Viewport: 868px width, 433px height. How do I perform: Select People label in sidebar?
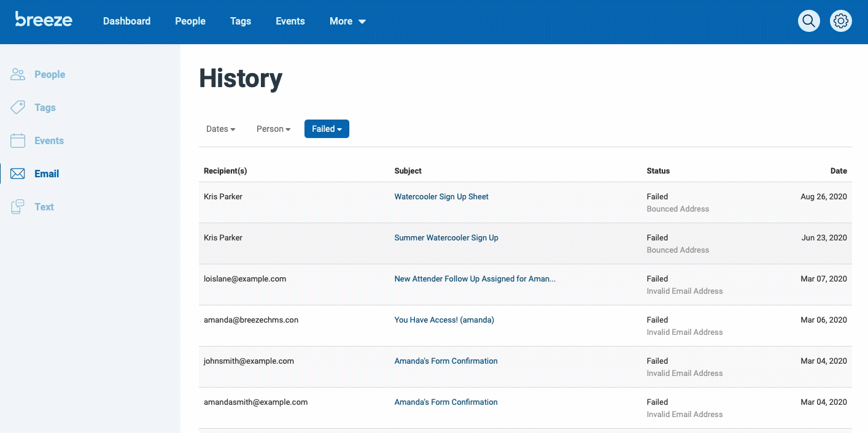[x=50, y=74]
